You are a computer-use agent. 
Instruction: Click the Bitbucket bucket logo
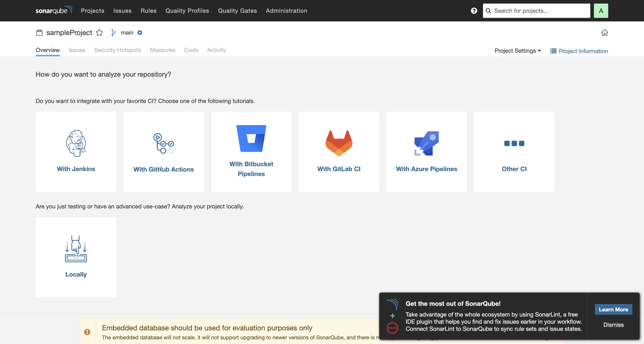(251, 138)
